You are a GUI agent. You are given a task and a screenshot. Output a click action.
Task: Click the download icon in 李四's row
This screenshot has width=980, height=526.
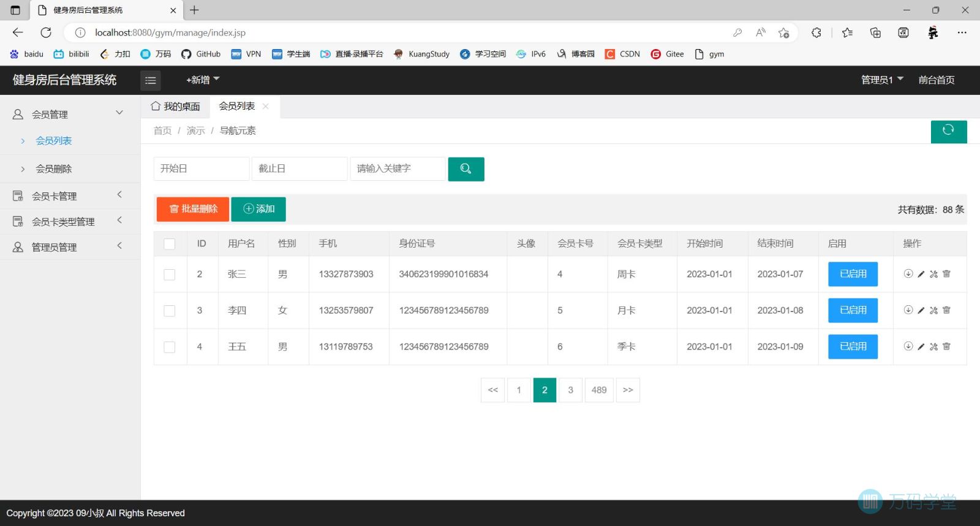coord(908,310)
